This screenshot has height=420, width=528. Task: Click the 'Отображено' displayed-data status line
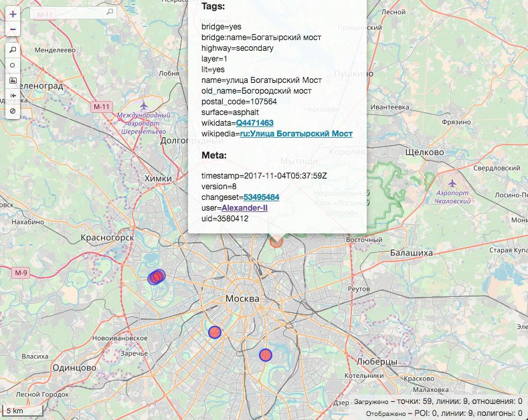[x=444, y=413]
